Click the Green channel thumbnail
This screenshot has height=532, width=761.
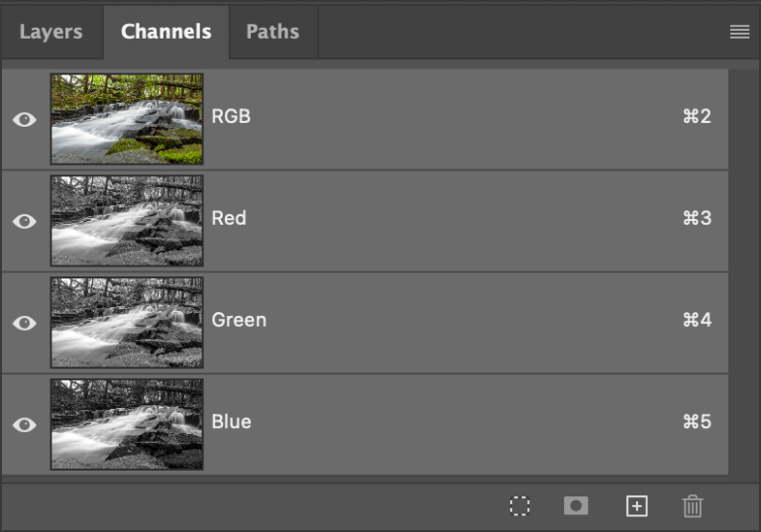click(x=127, y=323)
